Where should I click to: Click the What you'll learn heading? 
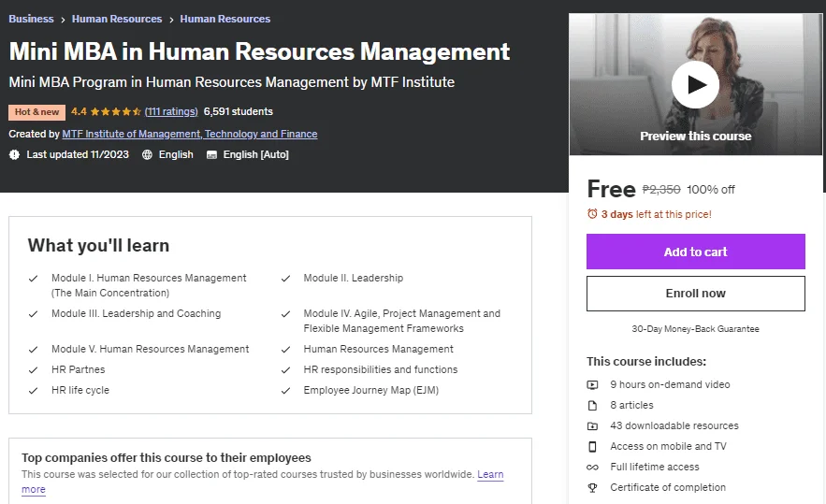[98, 245]
